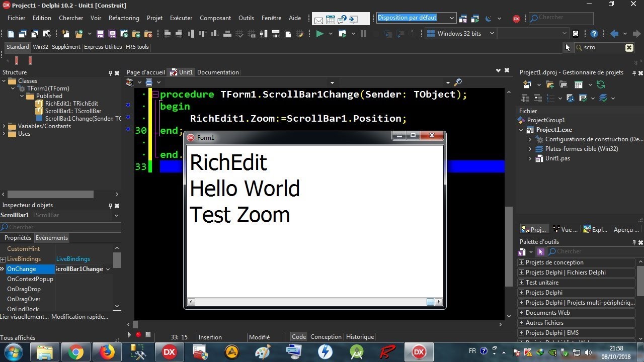Screen dimensions: 644x362
Task: Click the Form1 horizontal scrollbar thumb
Action: [430, 302]
